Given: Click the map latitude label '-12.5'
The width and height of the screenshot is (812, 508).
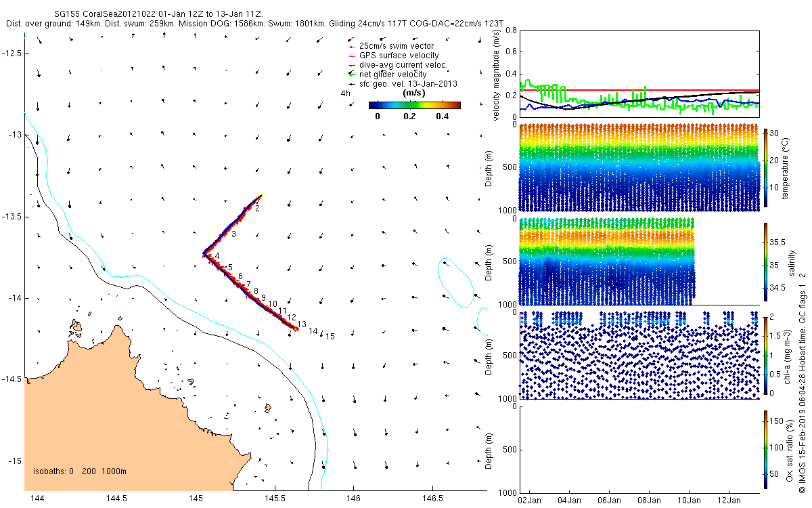Looking at the screenshot, I should click(x=12, y=54).
